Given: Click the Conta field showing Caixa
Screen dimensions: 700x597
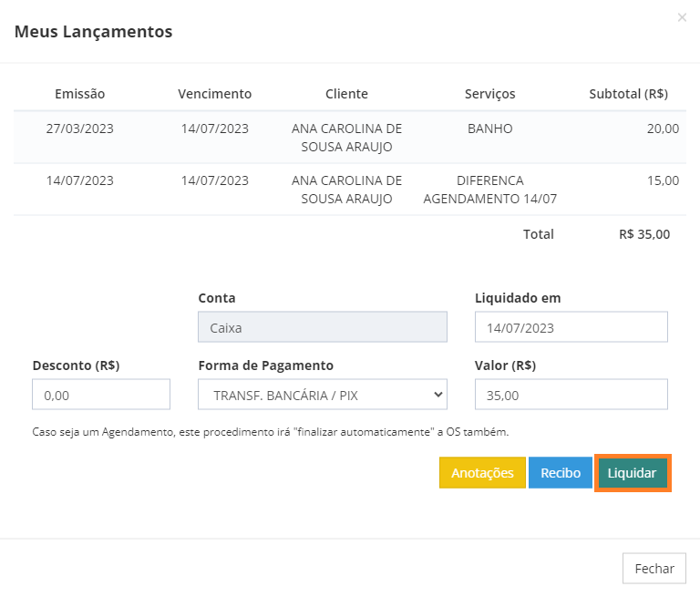Looking at the screenshot, I should (x=323, y=327).
